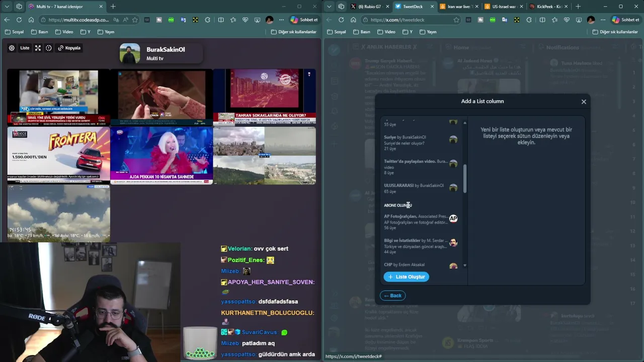Click the clock icon next to fullscreen
This screenshot has width=644, height=362.
pos(49,48)
